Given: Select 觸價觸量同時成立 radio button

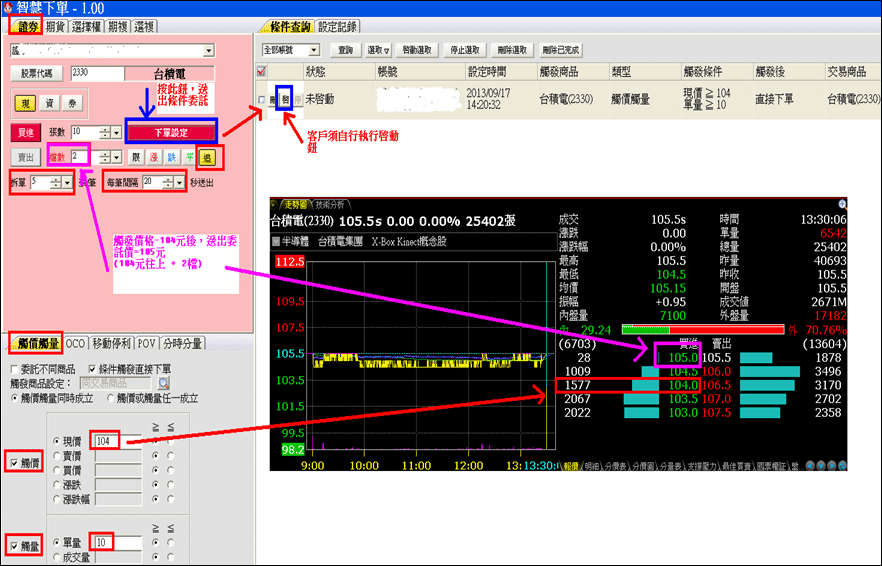Looking at the screenshot, I should pos(15,398).
